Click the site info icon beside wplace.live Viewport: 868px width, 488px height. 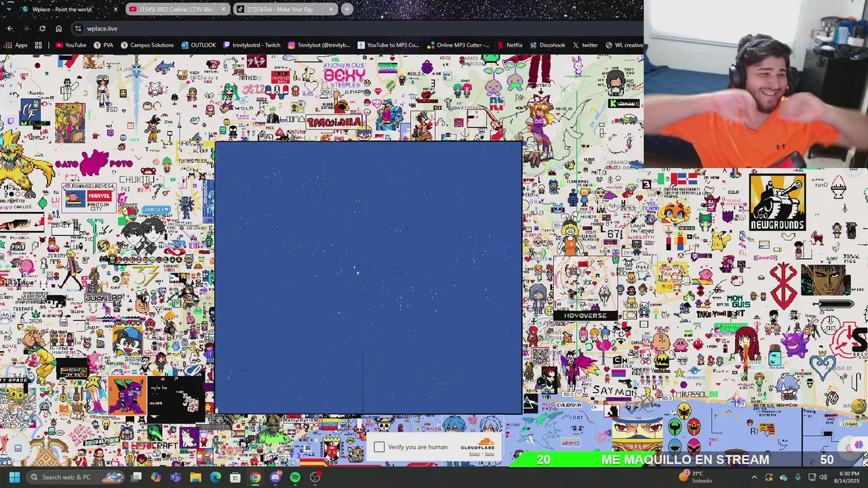[x=79, y=28]
